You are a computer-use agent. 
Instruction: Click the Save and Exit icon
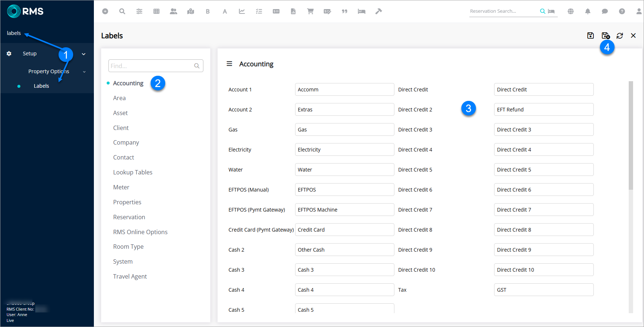pos(605,36)
